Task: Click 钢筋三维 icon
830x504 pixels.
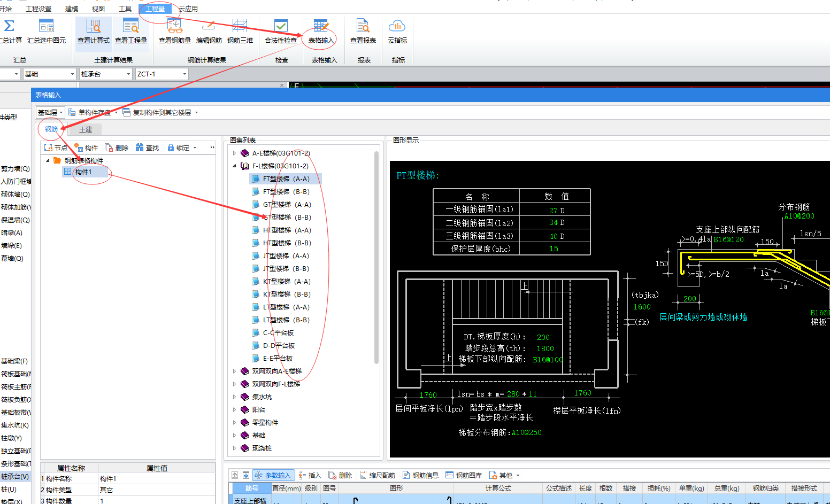Action: pyautogui.click(x=240, y=26)
